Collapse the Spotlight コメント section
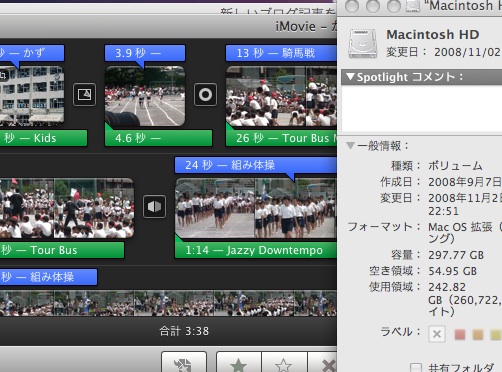 coord(350,77)
